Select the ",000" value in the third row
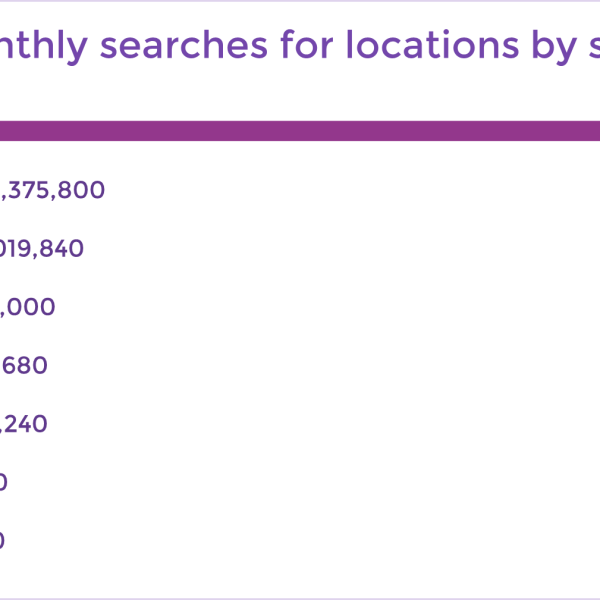 tap(28, 307)
